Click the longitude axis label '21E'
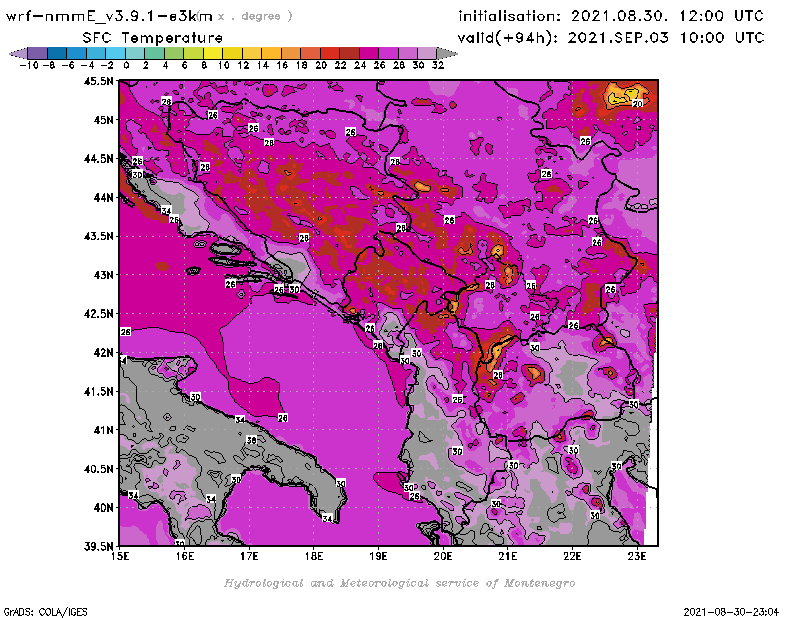This screenshot has height=618, width=800. click(507, 556)
